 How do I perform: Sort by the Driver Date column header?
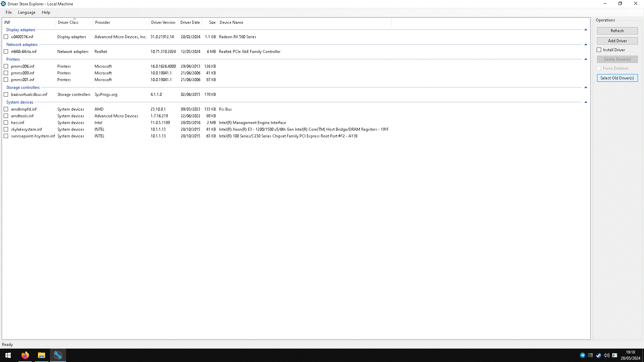190,22
